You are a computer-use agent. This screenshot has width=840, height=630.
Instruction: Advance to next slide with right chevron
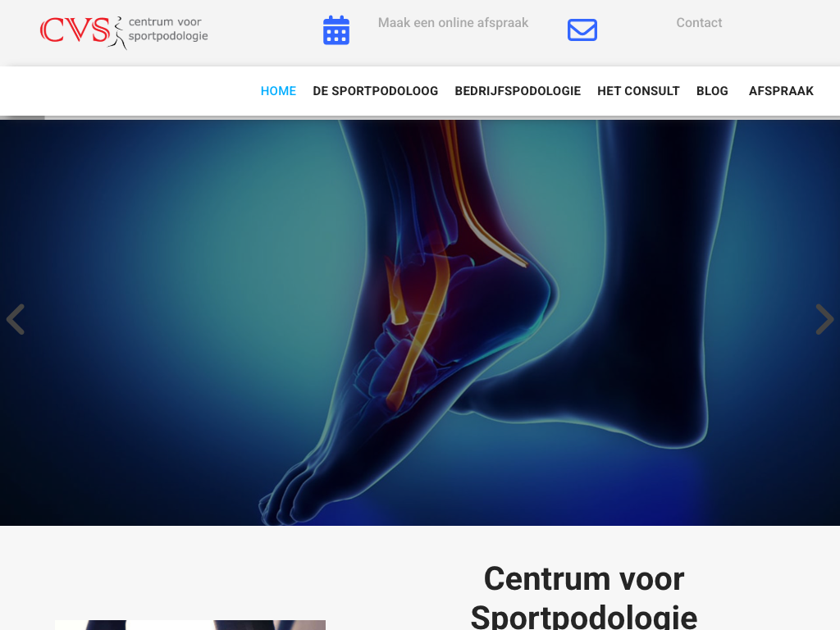click(x=824, y=319)
